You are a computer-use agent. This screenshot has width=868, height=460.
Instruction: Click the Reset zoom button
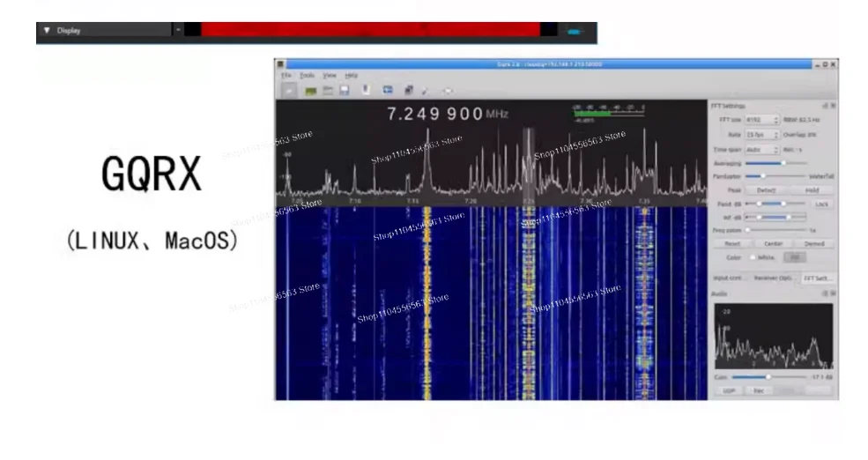[732, 243]
